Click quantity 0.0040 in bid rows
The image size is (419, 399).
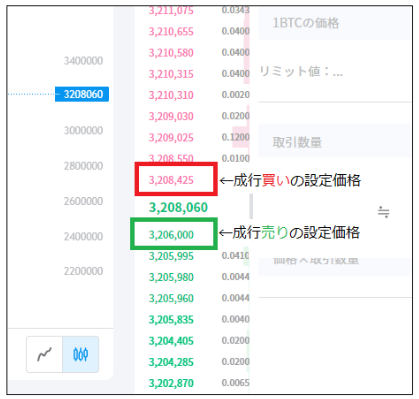[x=236, y=319]
